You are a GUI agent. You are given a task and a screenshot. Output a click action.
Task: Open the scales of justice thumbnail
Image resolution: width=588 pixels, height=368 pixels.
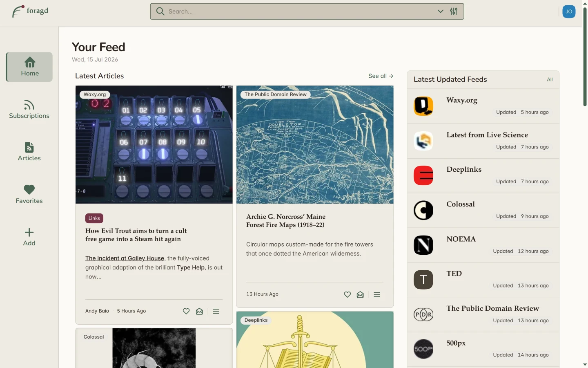tap(315, 340)
